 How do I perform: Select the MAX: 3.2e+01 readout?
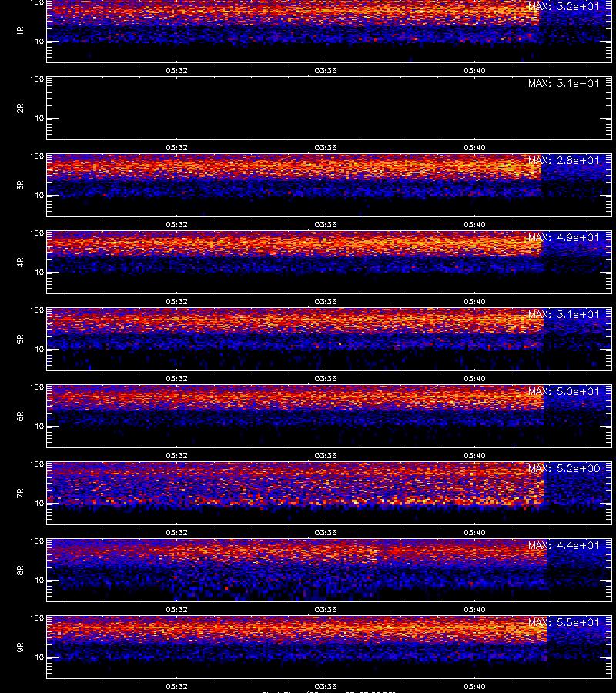564,7
